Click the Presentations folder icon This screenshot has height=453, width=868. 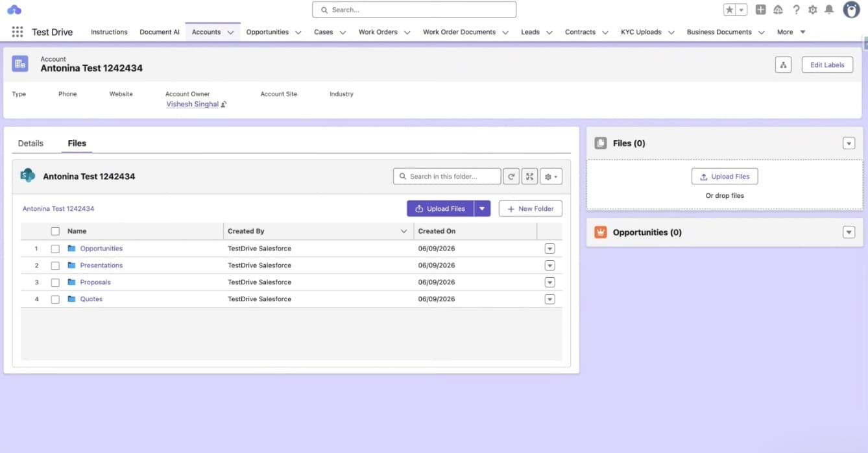coord(72,265)
